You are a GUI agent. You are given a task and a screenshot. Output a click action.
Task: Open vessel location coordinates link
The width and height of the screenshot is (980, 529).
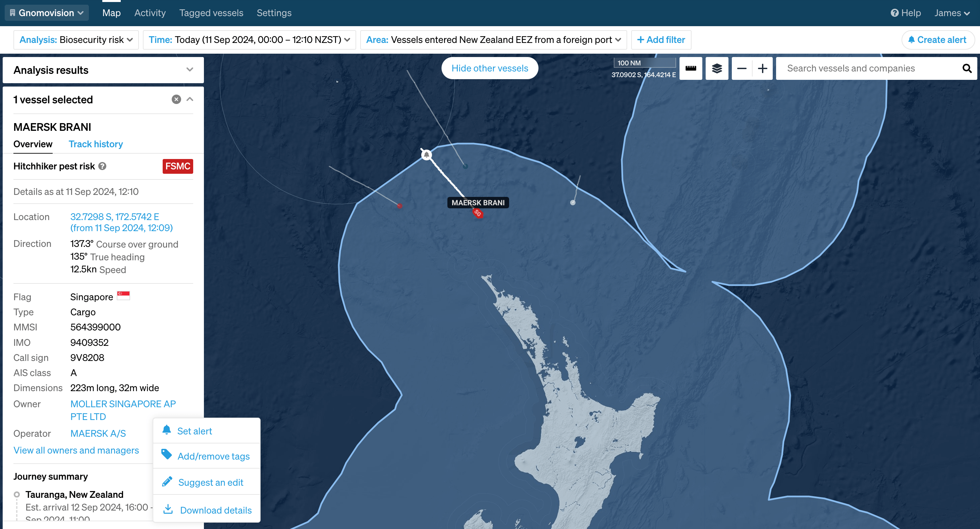coord(121,222)
